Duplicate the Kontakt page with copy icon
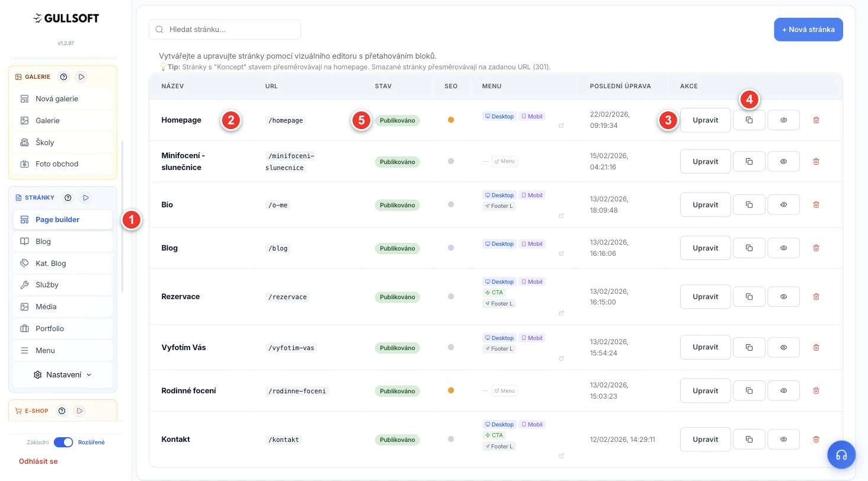Screen dimensions: 868x481 click(749, 439)
